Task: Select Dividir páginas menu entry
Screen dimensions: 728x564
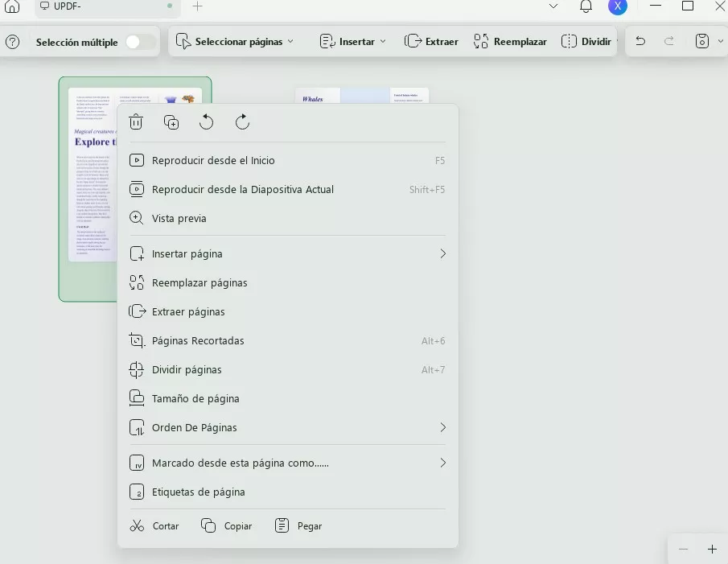Action: [287, 369]
